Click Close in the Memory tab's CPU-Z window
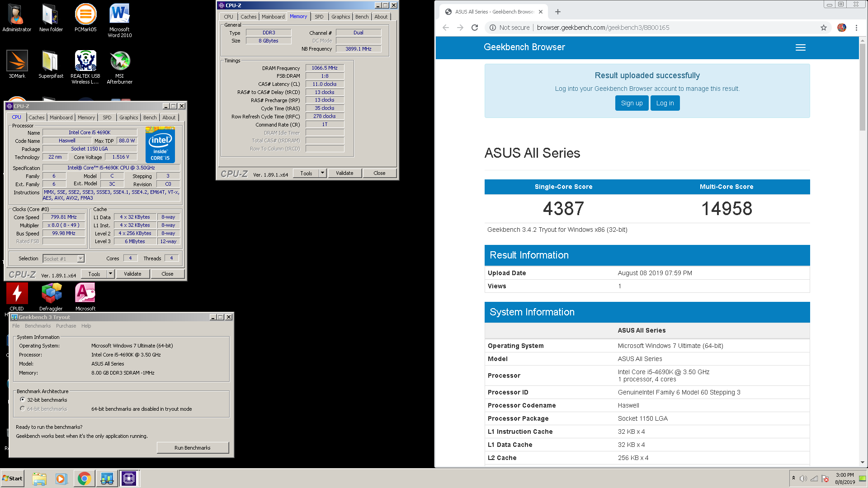The image size is (868, 488). click(380, 173)
